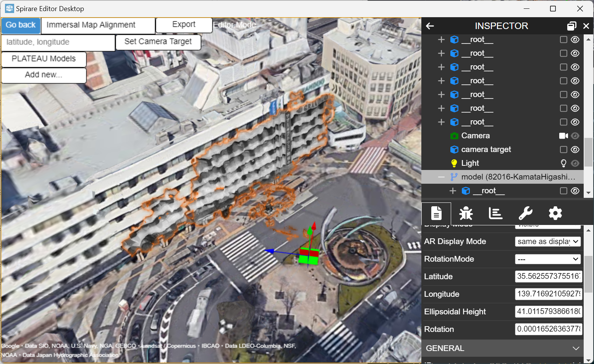This screenshot has width=594, height=364.
Task: Check the checkbox next to the first __root__
Action: tap(563, 39)
